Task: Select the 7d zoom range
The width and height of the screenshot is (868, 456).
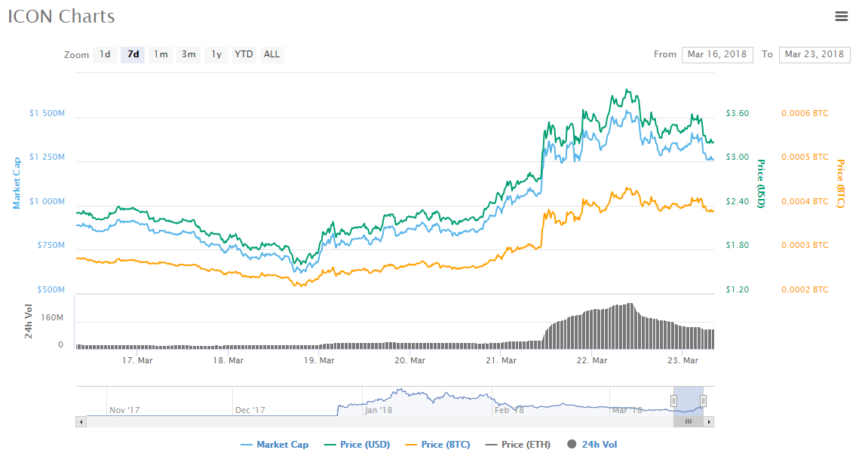Action: [133, 54]
